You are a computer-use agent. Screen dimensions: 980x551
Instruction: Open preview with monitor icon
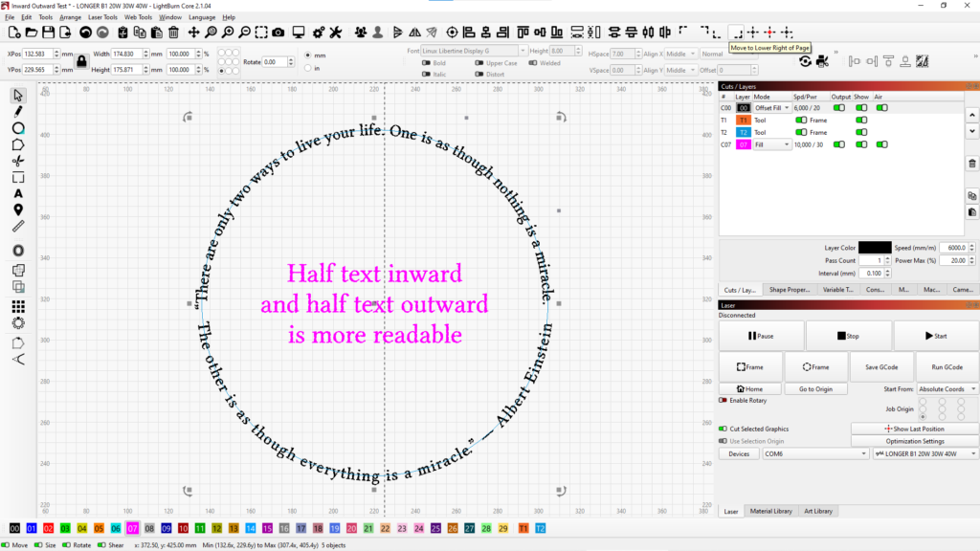(x=299, y=33)
